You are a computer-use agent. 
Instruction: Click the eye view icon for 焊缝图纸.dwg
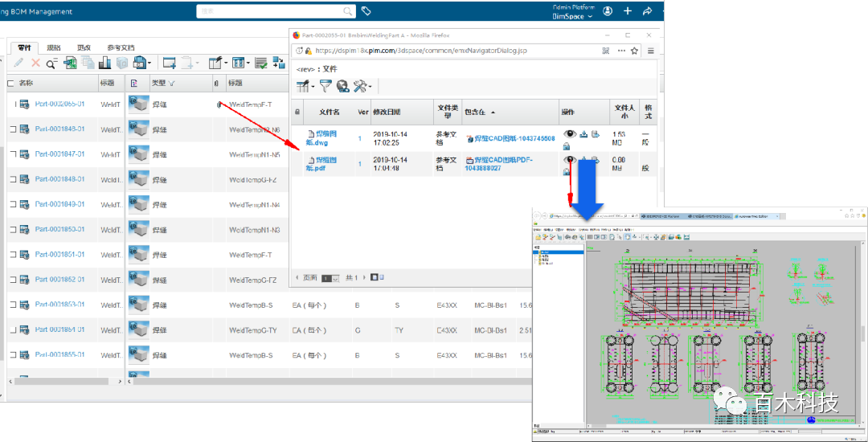click(x=570, y=133)
